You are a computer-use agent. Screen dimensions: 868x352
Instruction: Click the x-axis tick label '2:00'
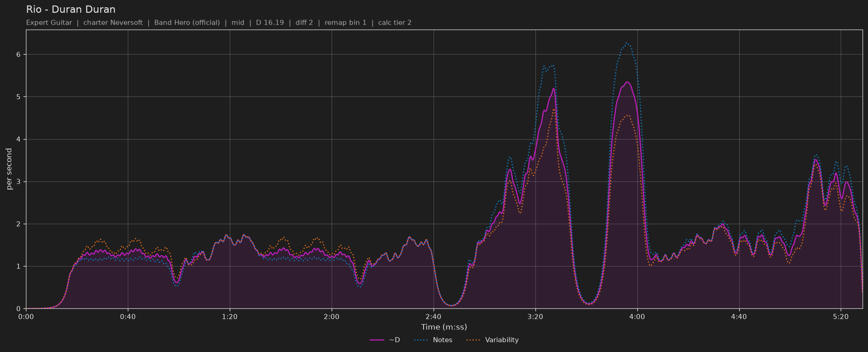click(x=332, y=317)
